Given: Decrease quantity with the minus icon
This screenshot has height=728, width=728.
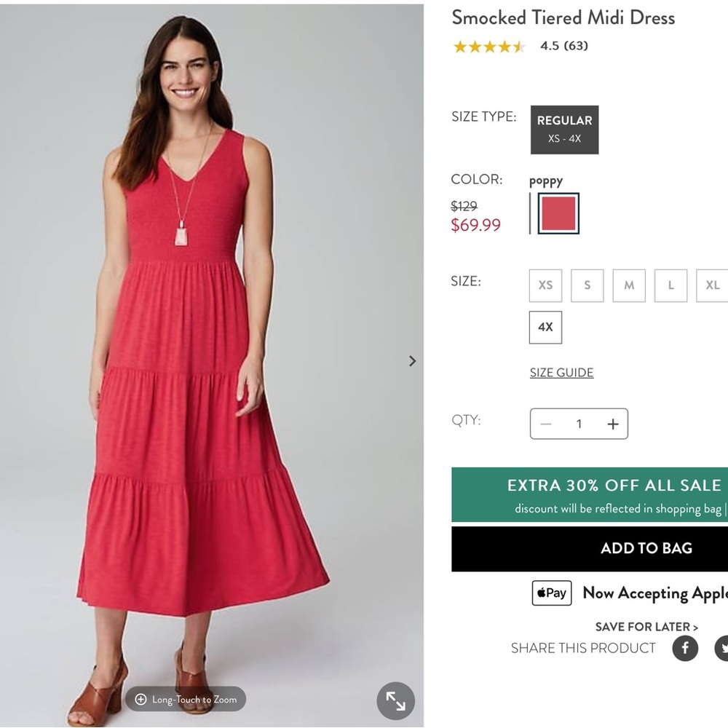Looking at the screenshot, I should coord(546,424).
